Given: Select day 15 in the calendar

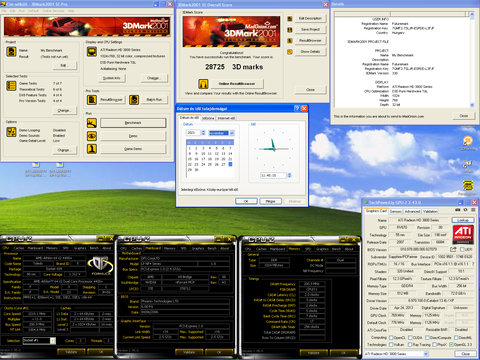Looking at the screenshot, I should [190, 159].
